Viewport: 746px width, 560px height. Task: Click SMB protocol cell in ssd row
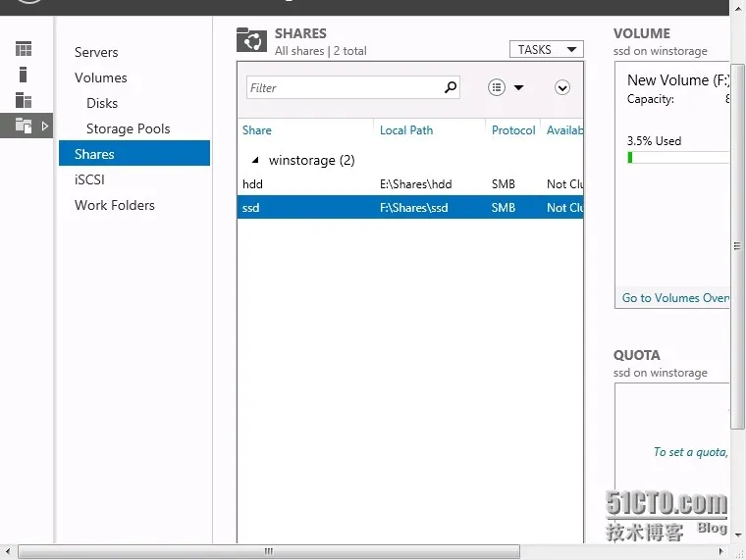click(504, 208)
